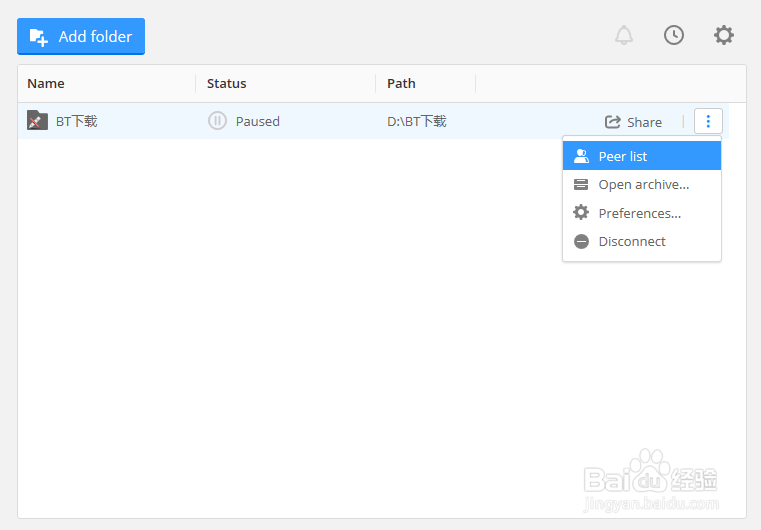Toggle the three-dot folder options menu

[x=708, y=121]
